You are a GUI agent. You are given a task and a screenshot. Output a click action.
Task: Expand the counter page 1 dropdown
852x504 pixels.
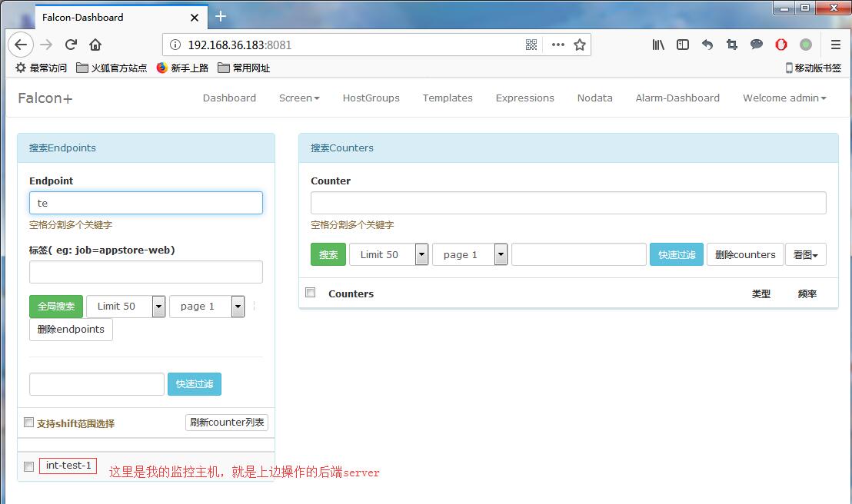(x=470, y=254)
